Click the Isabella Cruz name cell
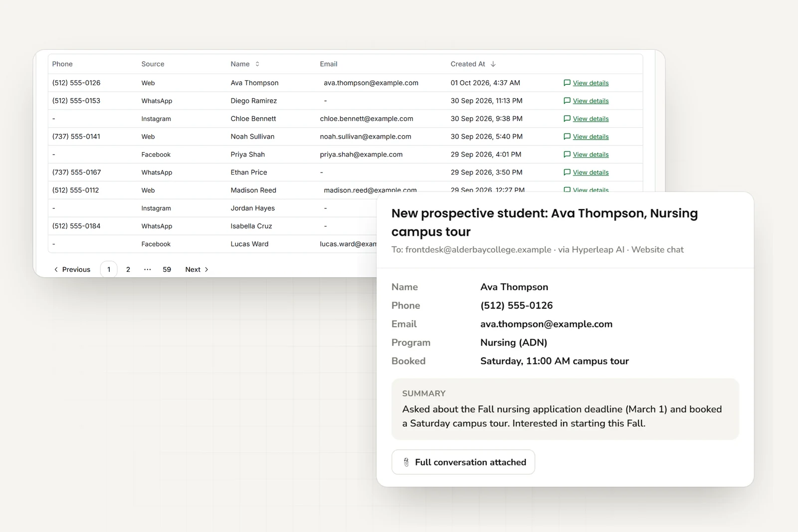 (x=251, y=226)
